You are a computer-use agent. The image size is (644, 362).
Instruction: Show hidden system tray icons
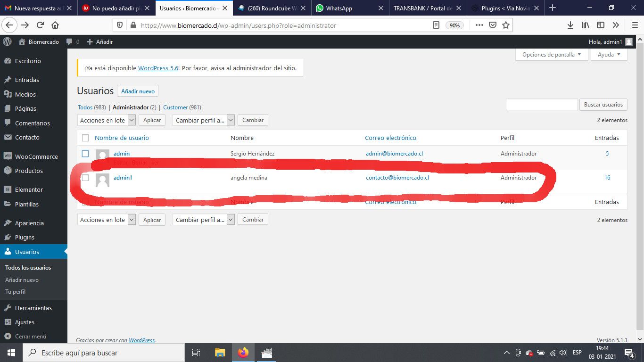pos(507,353)
